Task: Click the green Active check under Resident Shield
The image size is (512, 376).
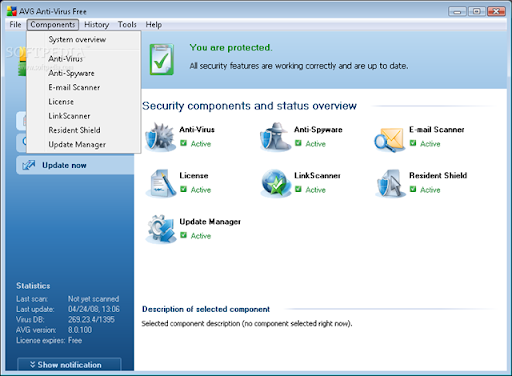Action: click(413, 189)
